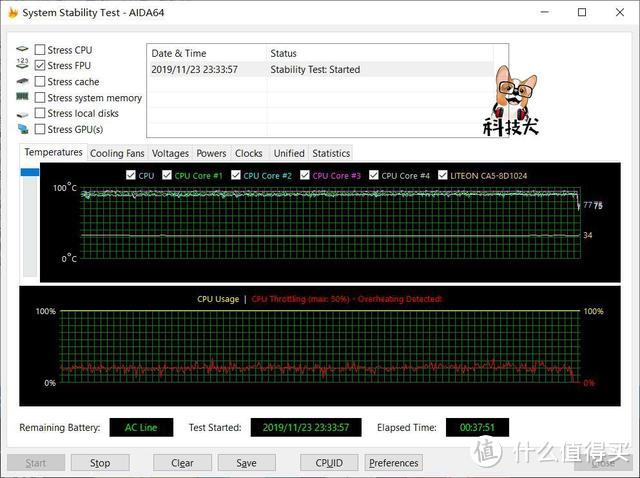The height and width of the screenshot is (478, 640).
Task: Enable the Stress system memory checkbox
Action: click(x=40, y=98)
